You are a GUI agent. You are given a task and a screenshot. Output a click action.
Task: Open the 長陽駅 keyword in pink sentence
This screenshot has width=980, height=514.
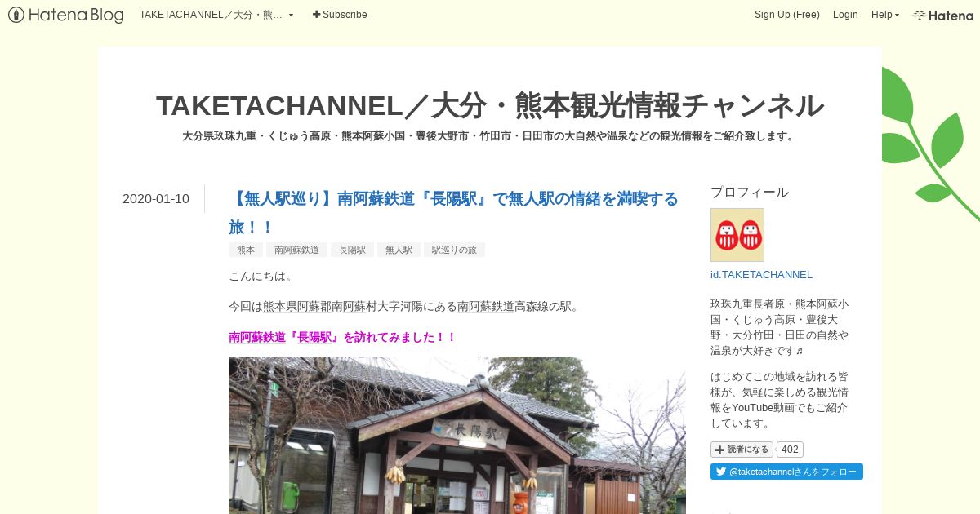click(315, 337)
